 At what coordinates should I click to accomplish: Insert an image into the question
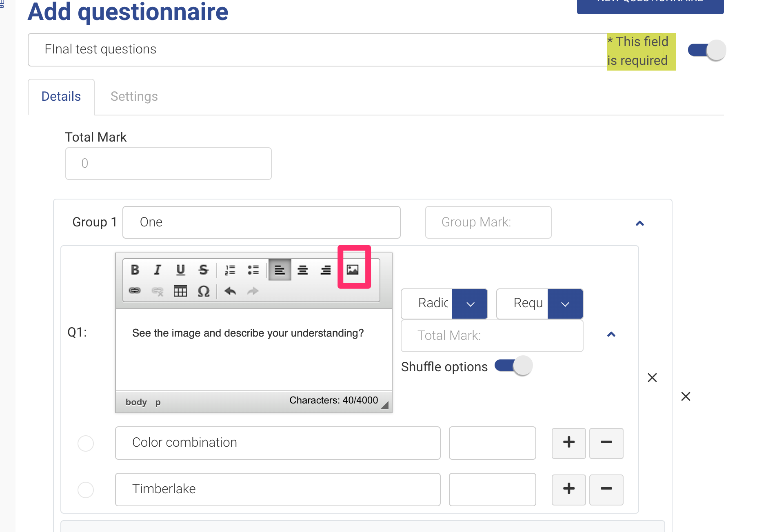tap(353, 270)
